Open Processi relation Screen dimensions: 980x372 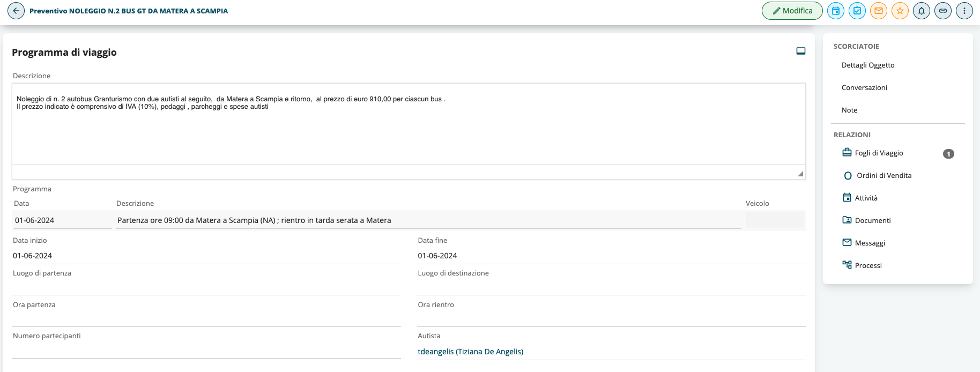(868, 265)
